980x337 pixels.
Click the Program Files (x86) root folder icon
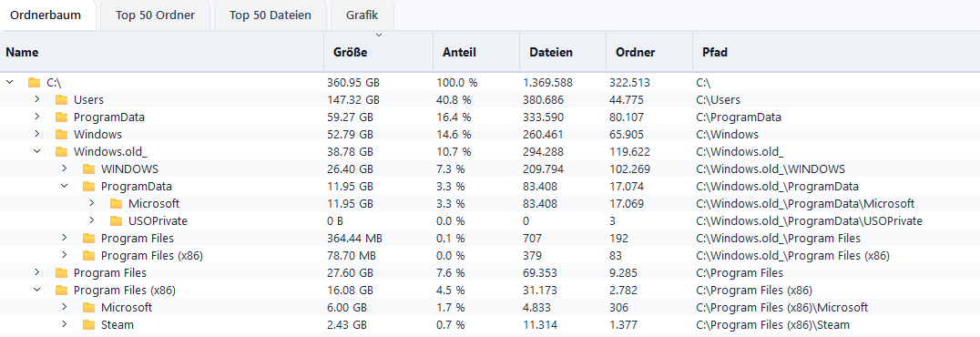(61, 291)
